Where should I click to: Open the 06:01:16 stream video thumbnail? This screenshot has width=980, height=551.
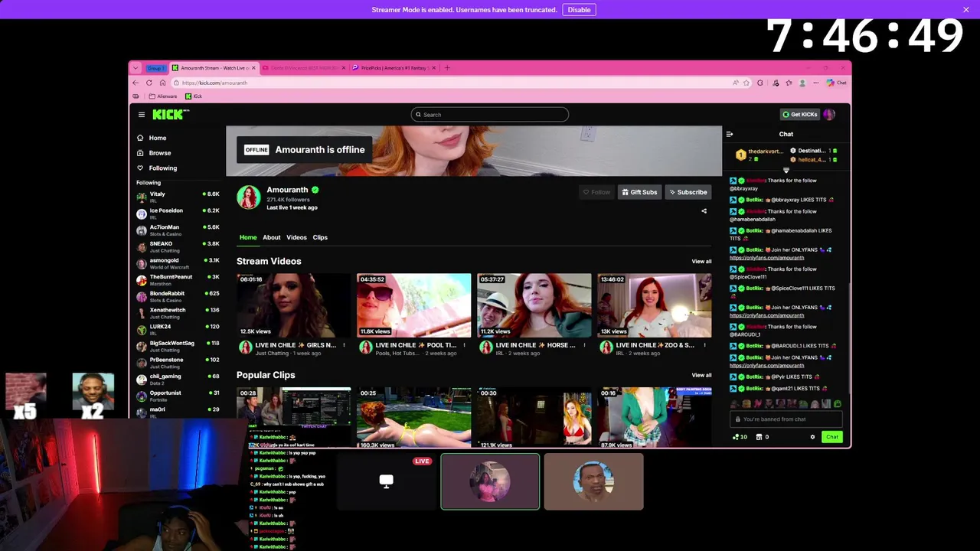coord(293,305)
